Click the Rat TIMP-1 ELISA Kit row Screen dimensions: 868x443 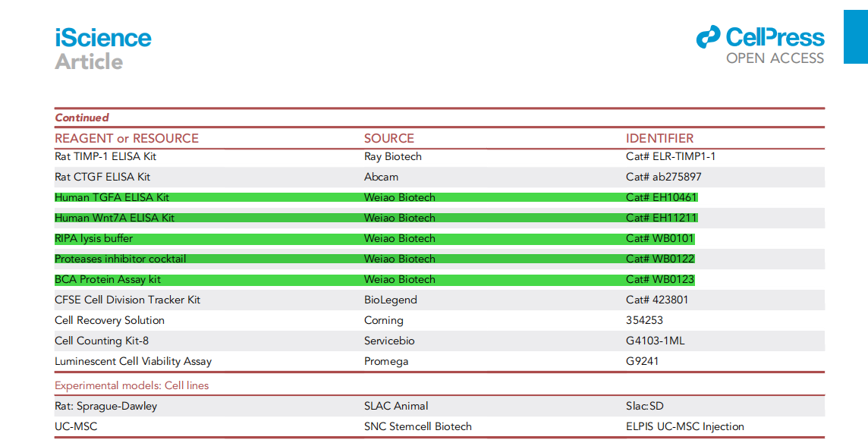pyautogui.click(x=105, y=156)
